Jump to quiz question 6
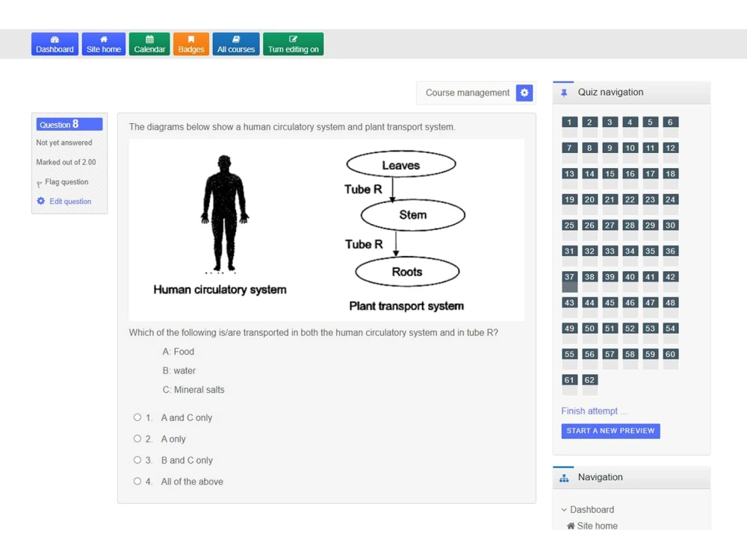The image size is (747, 560). [x=670, y=125]
